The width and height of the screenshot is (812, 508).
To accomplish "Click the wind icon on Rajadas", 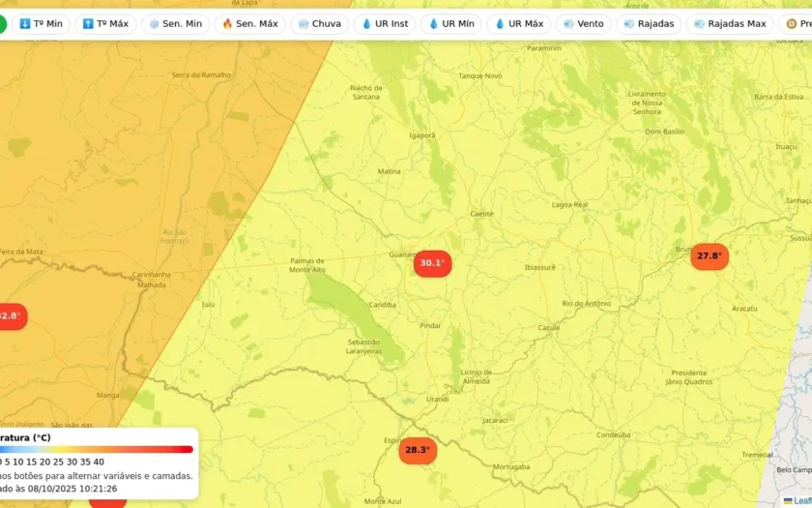I will point(629,24).
